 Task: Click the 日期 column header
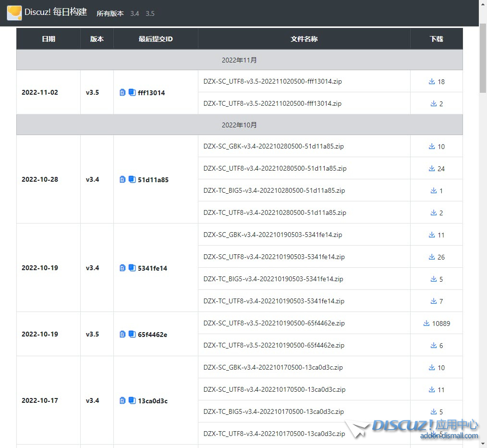pyautogui.click(x=49, y=39)
